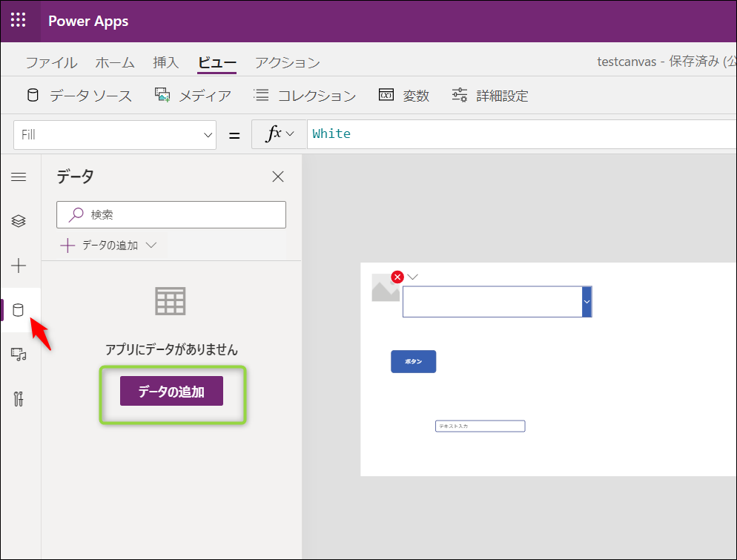Click the red error badge on the canvas
The height and width of the screenshot is (560, 737).
click(x=397, y=277)
